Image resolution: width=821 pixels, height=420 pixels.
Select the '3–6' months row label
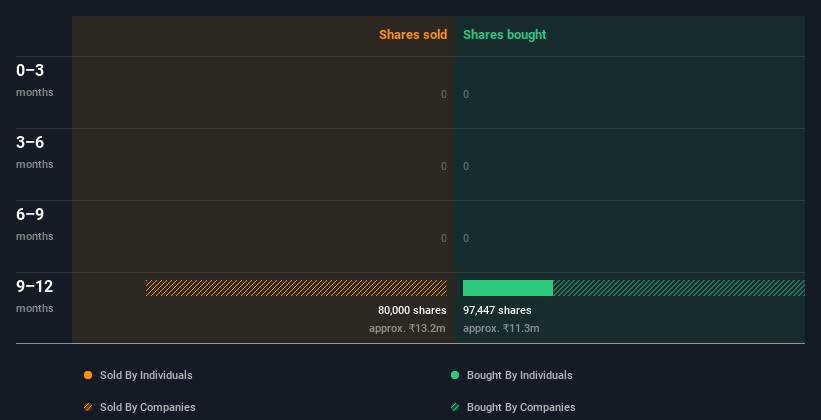coord(30,142)
